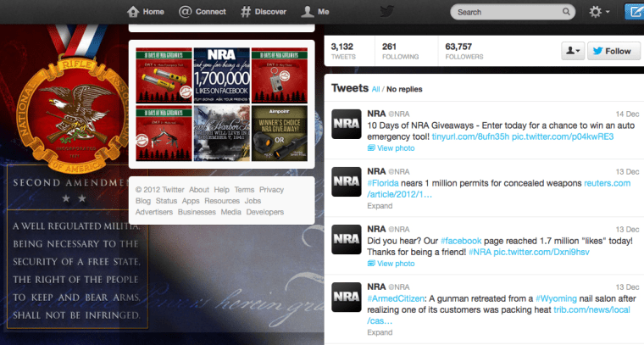Viewport: 644px width, 345px height.
Task: Open the #ArmedCitizen hashtag
Action: [396, 298]
